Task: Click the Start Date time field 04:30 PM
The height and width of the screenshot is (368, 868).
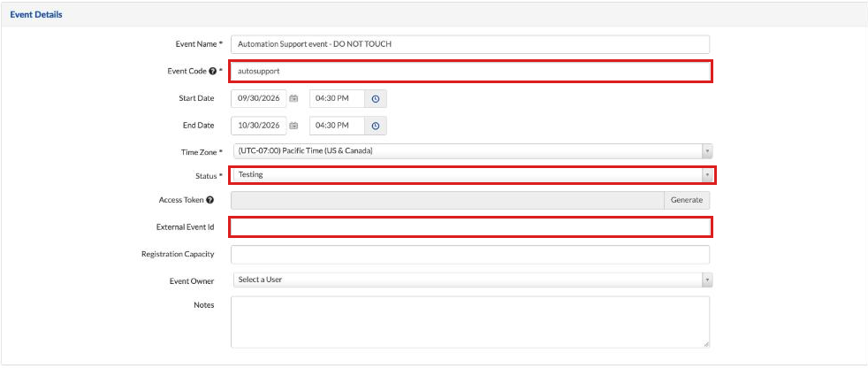Action: (x=337, y=98)
